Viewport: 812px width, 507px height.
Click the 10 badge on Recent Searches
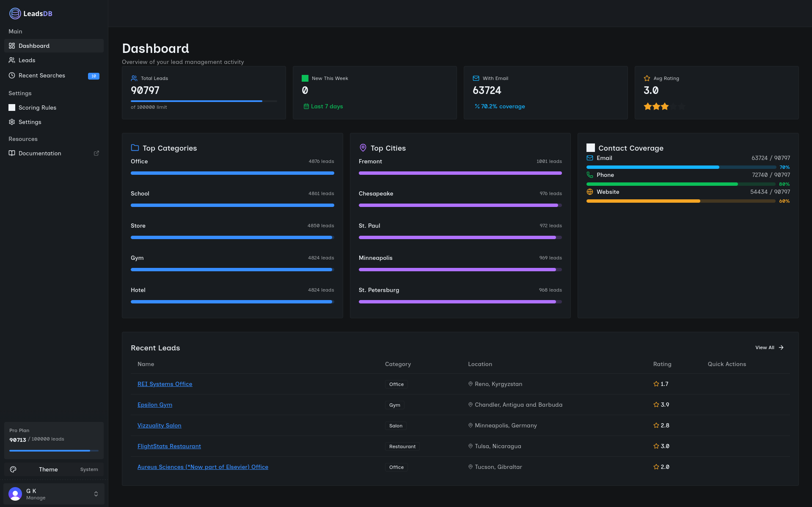94,76
